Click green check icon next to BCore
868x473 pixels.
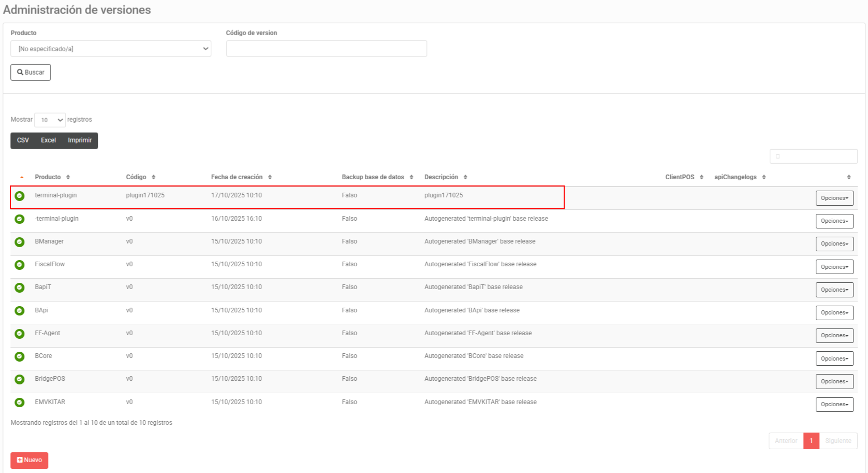click(20, 356)
